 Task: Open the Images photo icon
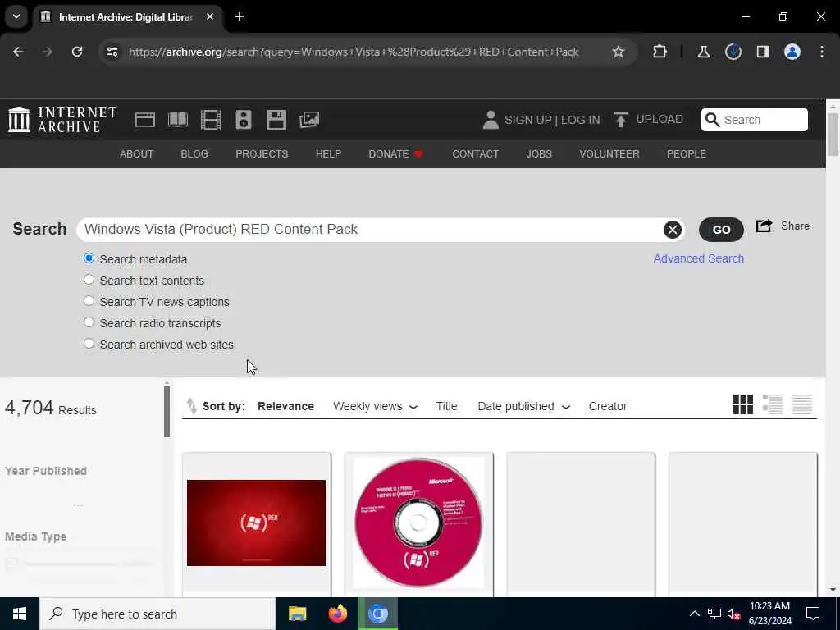click(309, 120)
